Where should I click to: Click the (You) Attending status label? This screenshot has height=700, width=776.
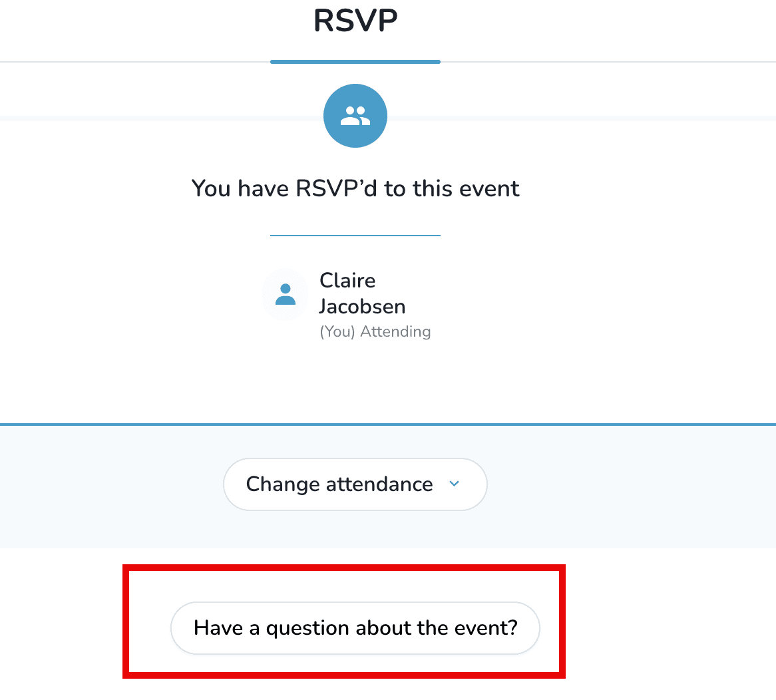[375, 331]
